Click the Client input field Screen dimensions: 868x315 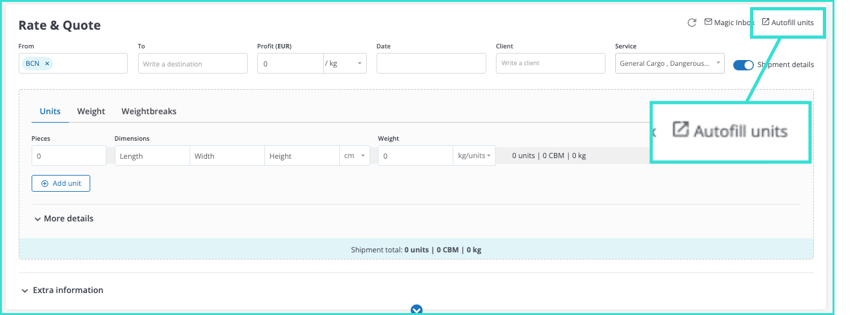coord(550,63)
